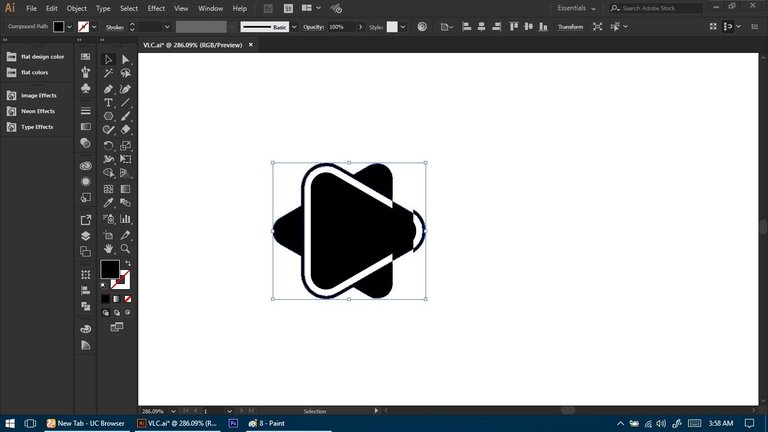
Task: Select the Curvature tool
Action: coord(125,89)
